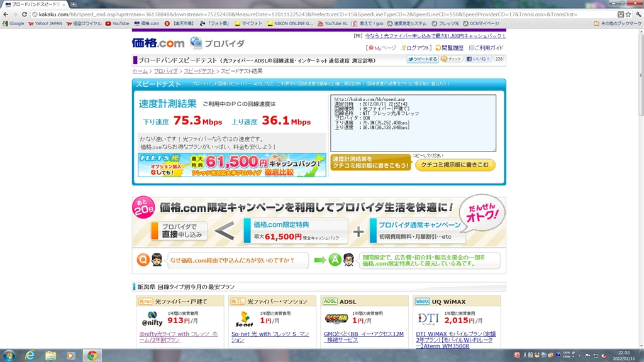
Task: Click the GMO BB provider logo
Action: (x=336, y=319)
